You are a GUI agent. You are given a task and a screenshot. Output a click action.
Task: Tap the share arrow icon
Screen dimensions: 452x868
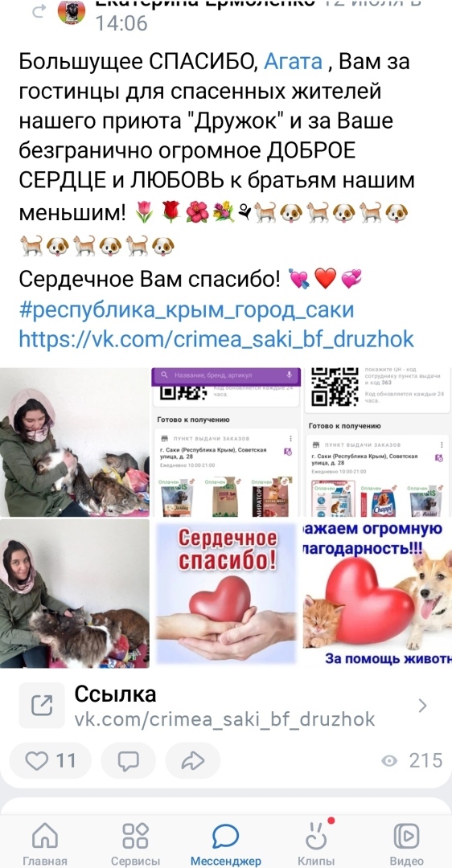coord(193,761)
